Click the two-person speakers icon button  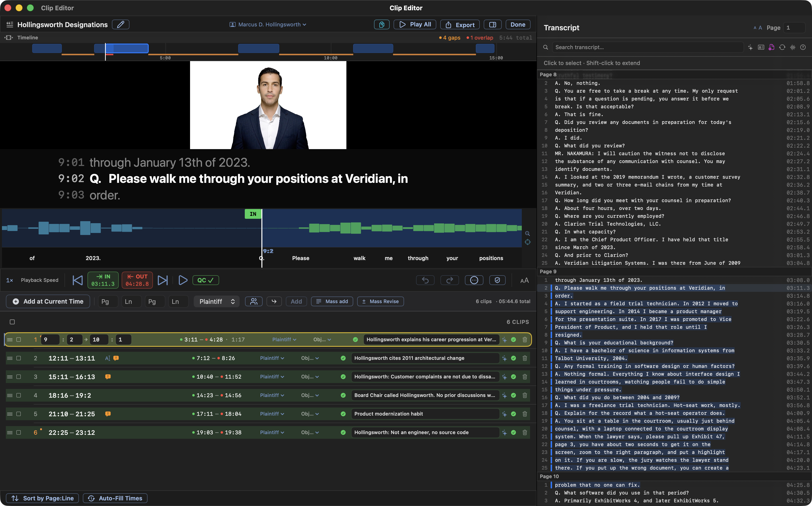[254, 301]
